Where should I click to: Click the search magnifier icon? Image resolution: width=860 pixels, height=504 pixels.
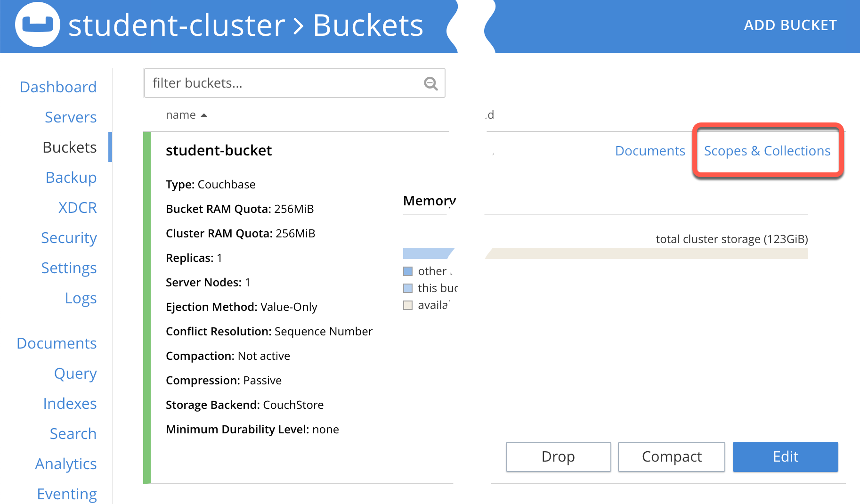click(430, 83)
